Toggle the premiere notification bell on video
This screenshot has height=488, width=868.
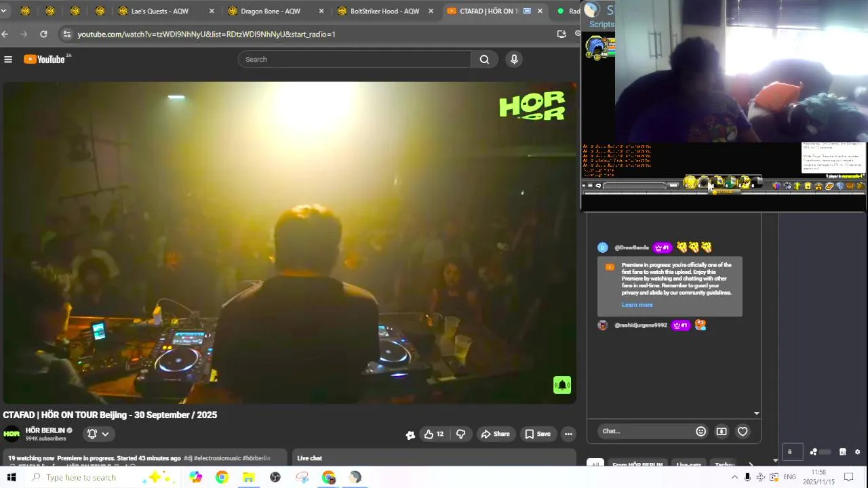(562, 385)
